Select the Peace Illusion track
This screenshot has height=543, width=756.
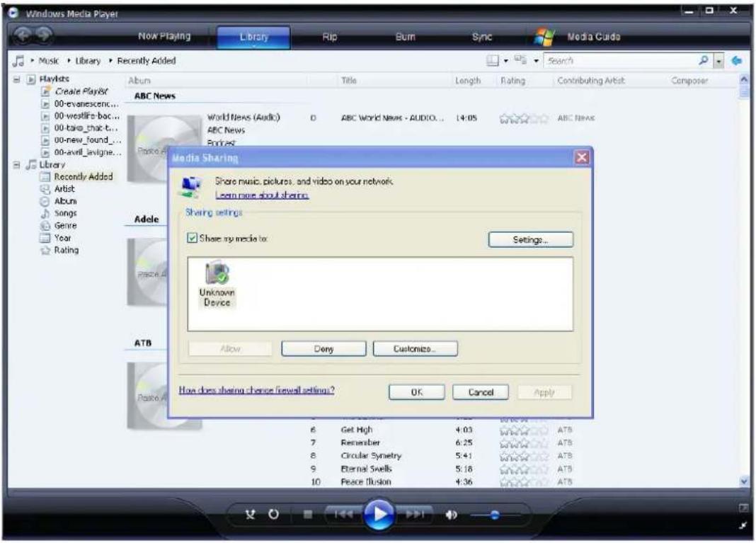(366, 481)
